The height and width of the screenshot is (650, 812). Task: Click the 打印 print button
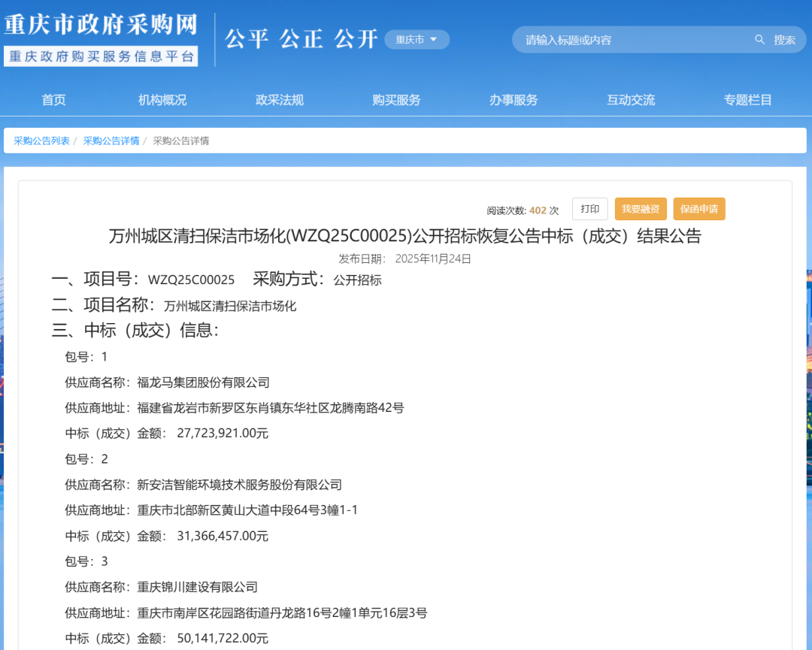[590, 209]
